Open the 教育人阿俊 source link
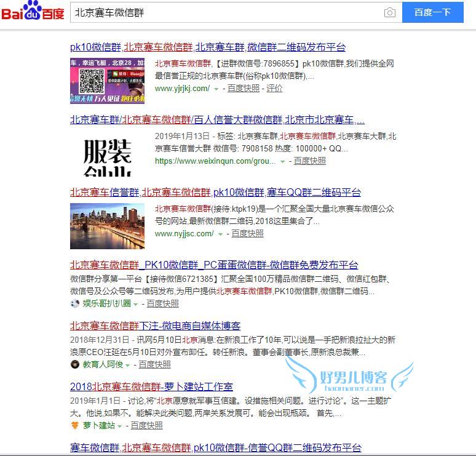The height and width of the screenshot is (456, 476). pos(103,364)
